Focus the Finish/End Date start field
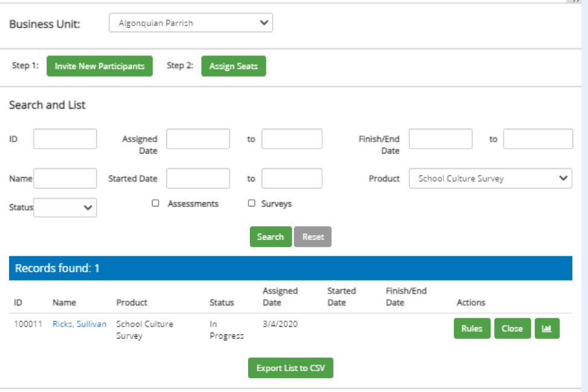Screen dimensions: 588x392 click(x=441, y=139)
